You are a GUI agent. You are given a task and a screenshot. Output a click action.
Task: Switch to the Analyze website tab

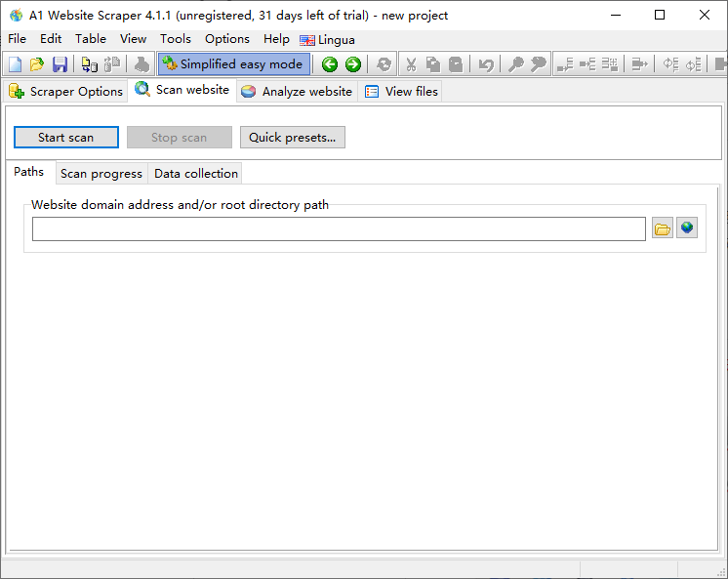coord(297,91)
